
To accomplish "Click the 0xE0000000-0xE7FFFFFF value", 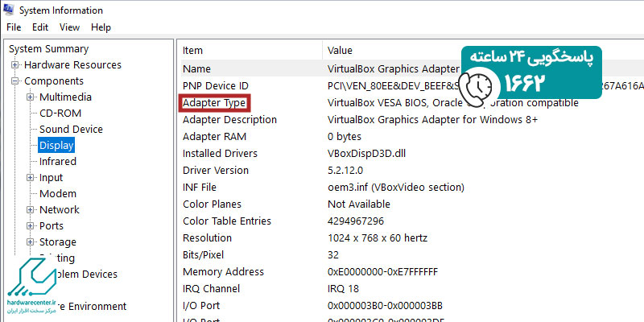I will (x=383, y=271).
